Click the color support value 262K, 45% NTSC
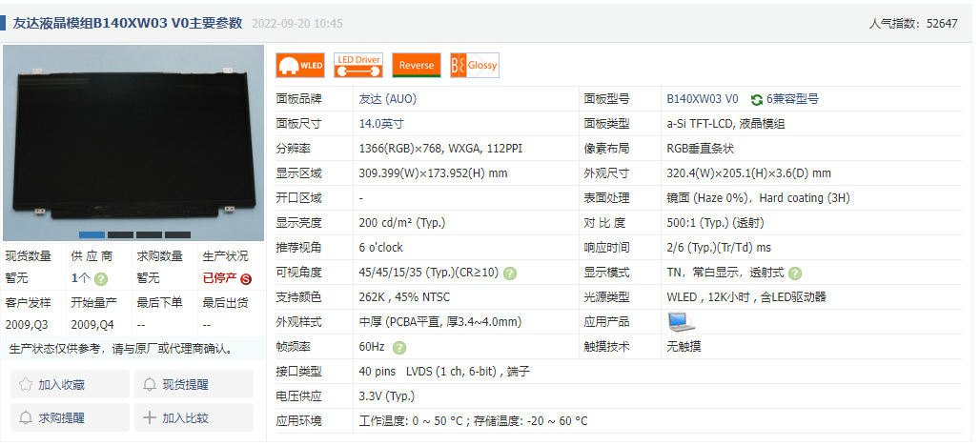The image size is (980, 446). pos(404,296)
